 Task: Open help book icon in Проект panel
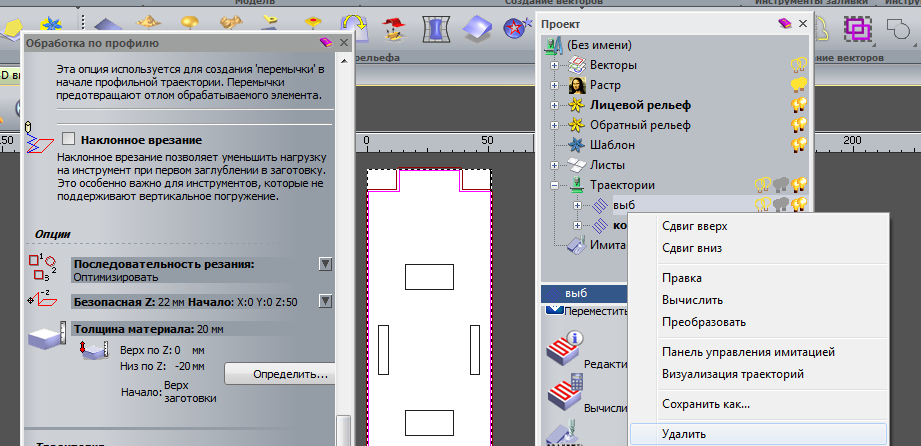click(x=785, y=24)
